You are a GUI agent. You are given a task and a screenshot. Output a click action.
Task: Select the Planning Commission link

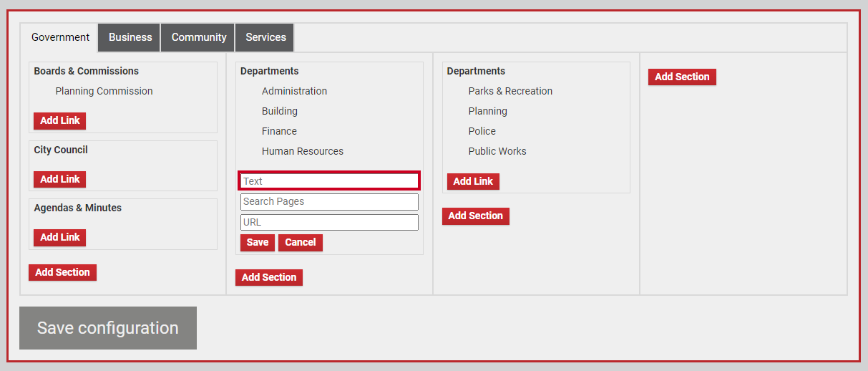tap(104, 91)
